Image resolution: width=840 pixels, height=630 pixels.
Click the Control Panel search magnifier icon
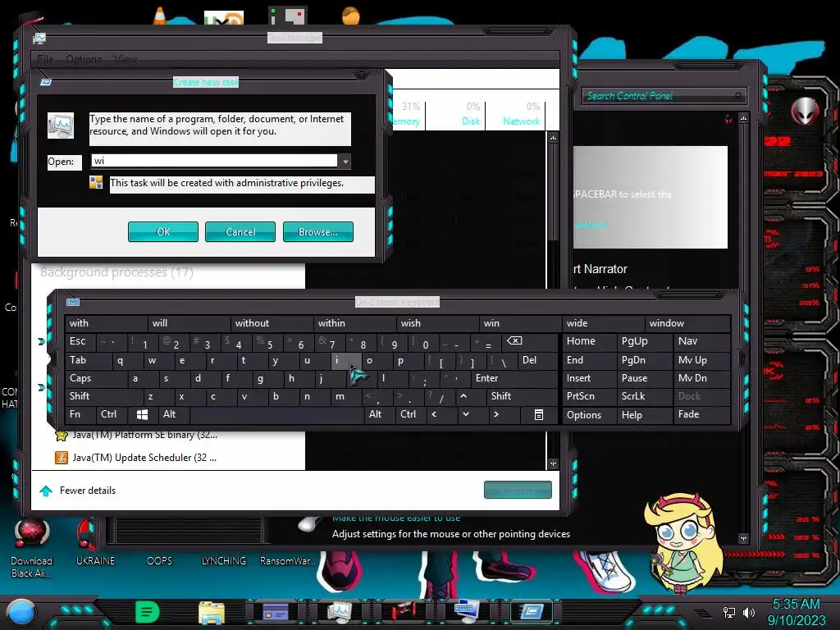[737, 95]
